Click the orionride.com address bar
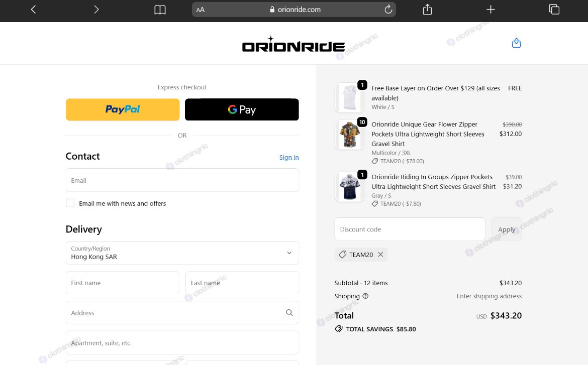Screen dimensions: 588x365 point(294,10)
